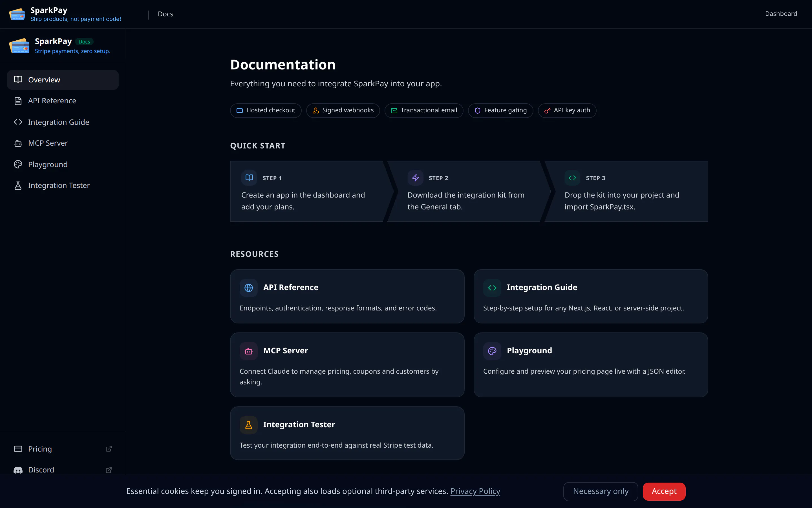Click the code icon on Integration Guide card
Viewport: 812px width, 508px height.
(x=492, y=288)
